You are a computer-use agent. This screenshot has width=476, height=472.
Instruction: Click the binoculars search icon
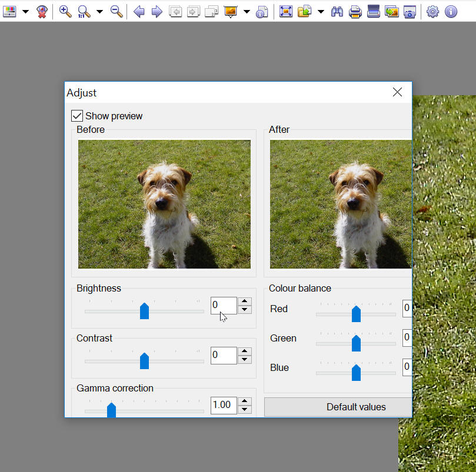point(337,11)
